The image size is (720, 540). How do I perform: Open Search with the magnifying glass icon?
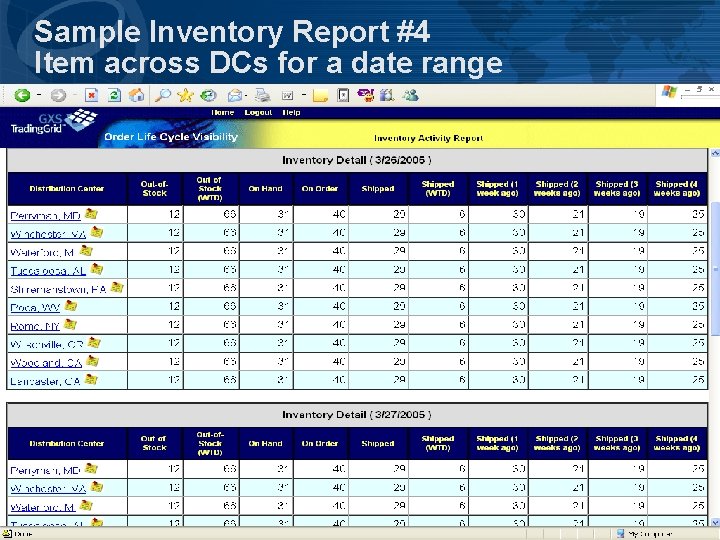tap(163, 96)
